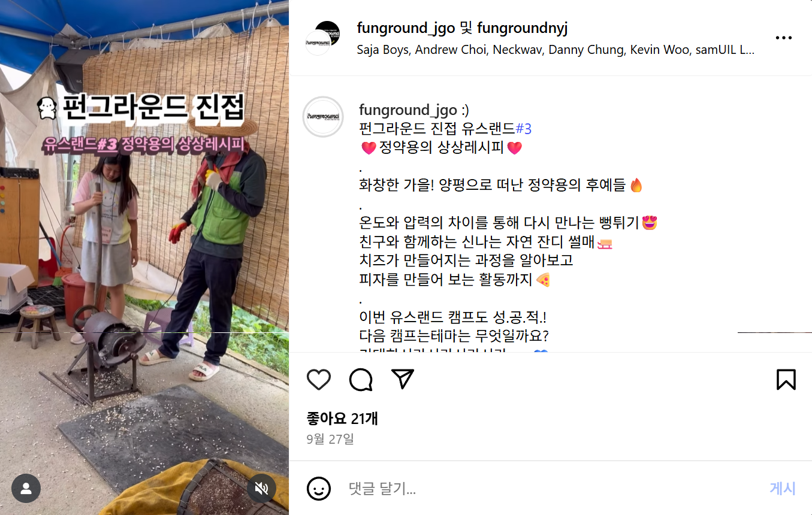Viewport: 812px width, 515px height.
Task: Share the post via paper plane icon
Action: [403, 379]
